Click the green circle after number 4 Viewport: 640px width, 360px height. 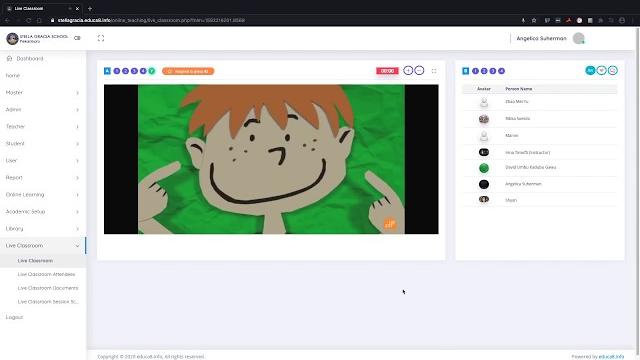(x=152, y=71)
